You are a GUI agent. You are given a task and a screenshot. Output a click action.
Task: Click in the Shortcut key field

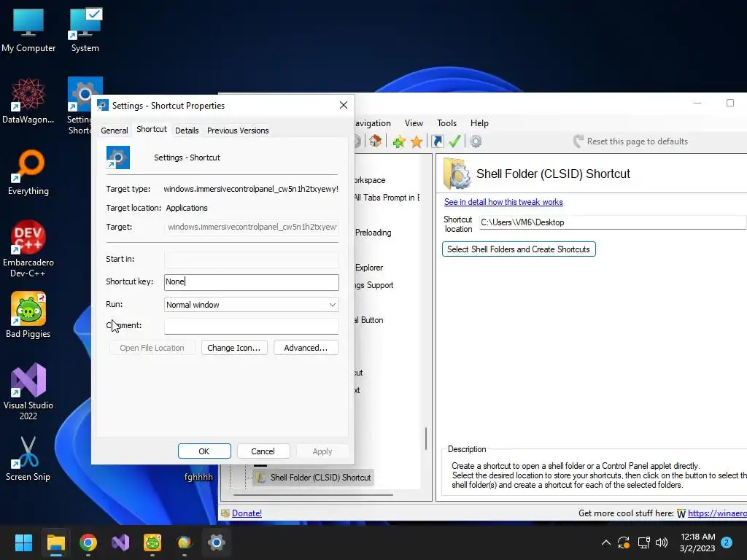coord(252,282)
